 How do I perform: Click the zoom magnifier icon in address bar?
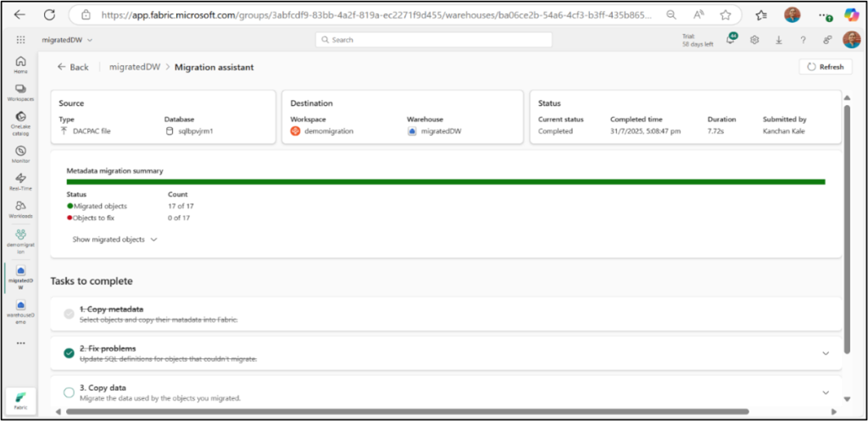[x=671, y=15]
